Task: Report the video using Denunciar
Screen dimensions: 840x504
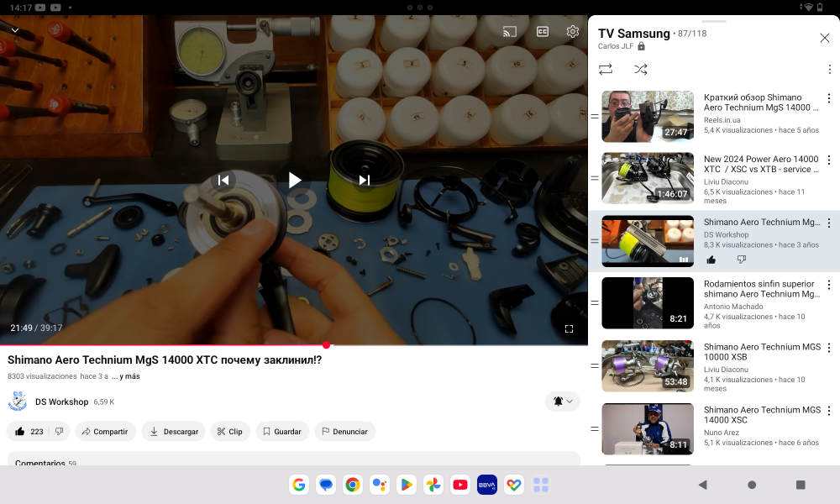Action: pyautogui.click(x=343, y=431)
